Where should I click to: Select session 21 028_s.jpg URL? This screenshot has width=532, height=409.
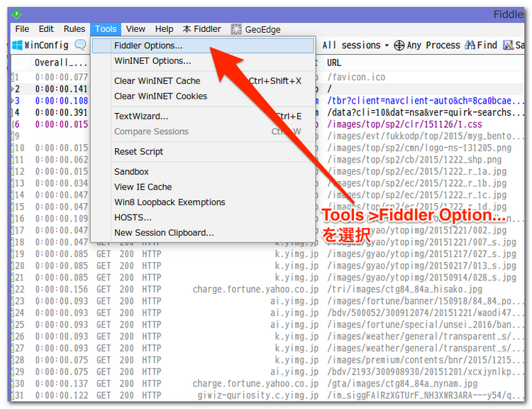pos(421,278)
